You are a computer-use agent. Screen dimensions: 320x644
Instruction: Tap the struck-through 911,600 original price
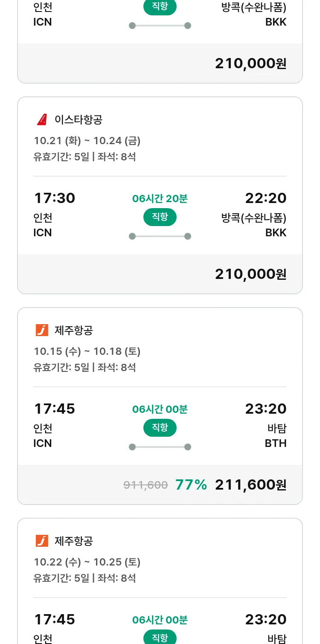tap(145, 485)
